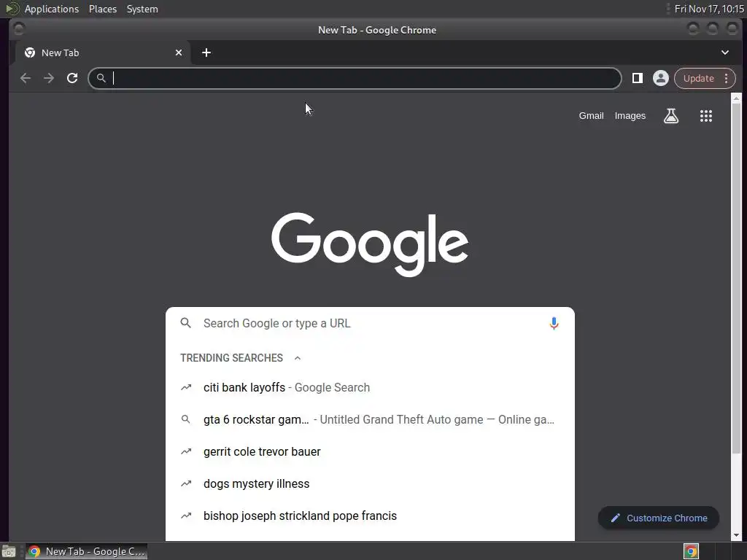Select gta 6 rockstar game suggestion
The width and height of the screenshot is (747, 560).
click(x=370, y=419)
